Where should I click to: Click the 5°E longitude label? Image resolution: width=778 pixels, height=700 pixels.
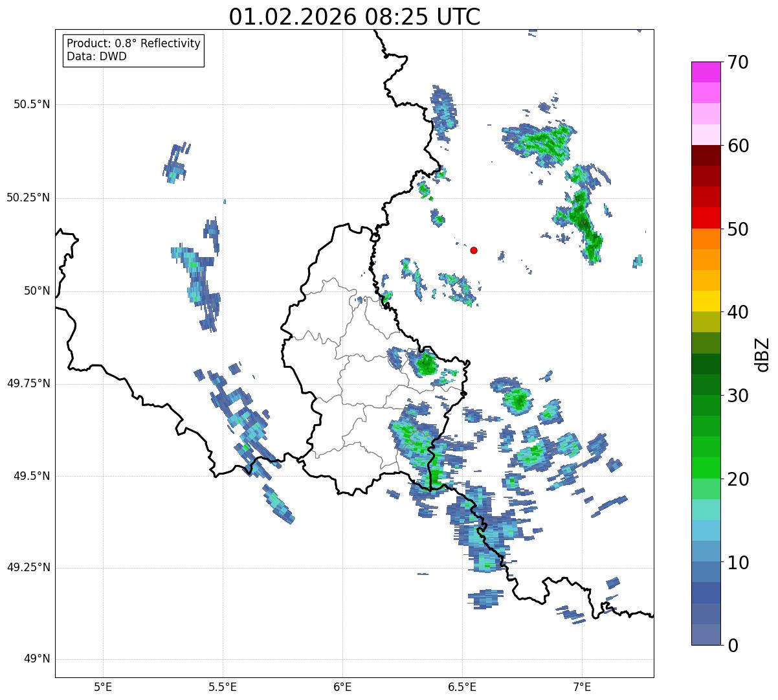coord(103,687)
